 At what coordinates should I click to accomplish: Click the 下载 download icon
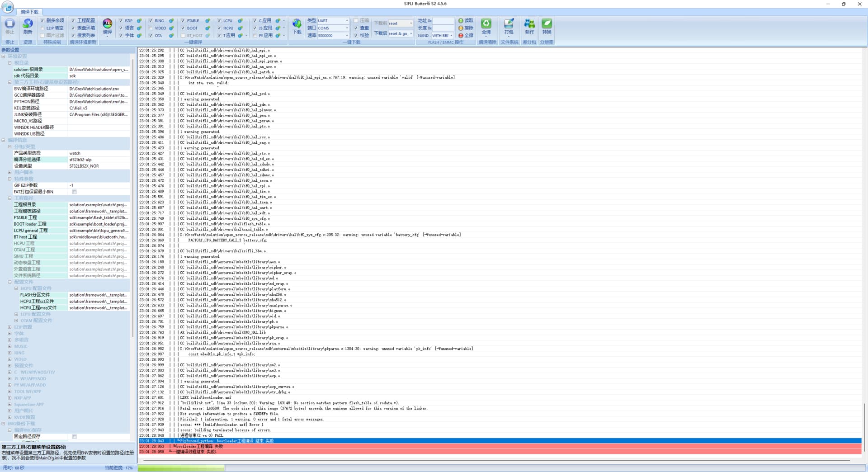(x=297, y=26)
